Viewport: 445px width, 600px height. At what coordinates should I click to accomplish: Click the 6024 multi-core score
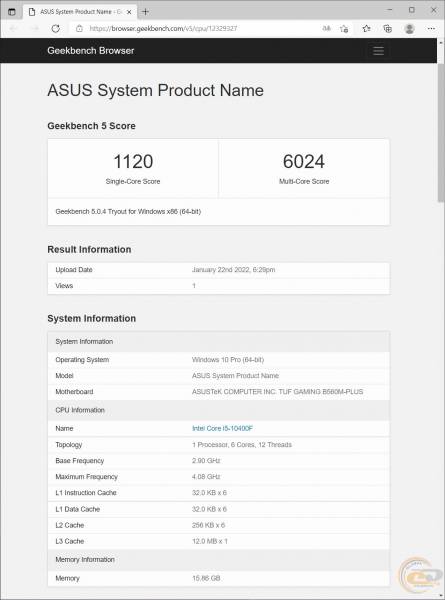pyautogui.click(x=304, y=161)
